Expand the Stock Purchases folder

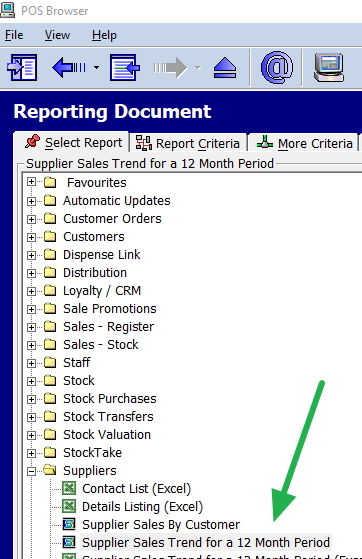point(31,399)
